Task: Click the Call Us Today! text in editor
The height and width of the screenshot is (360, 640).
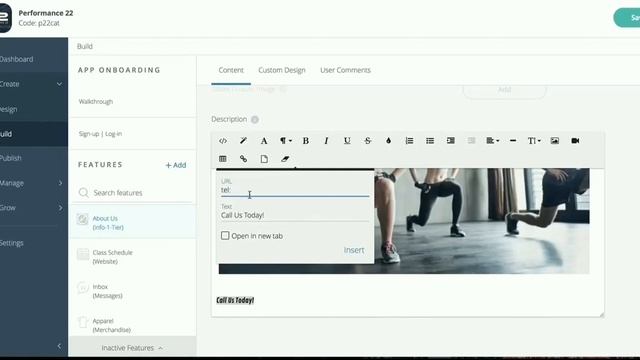Action: point(235,300)
